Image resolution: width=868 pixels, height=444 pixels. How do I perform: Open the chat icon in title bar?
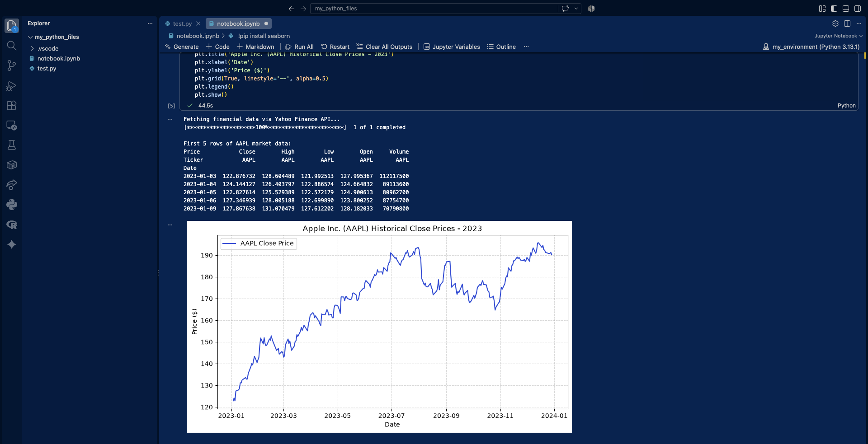pyautogui.click(x=565, y=9)
